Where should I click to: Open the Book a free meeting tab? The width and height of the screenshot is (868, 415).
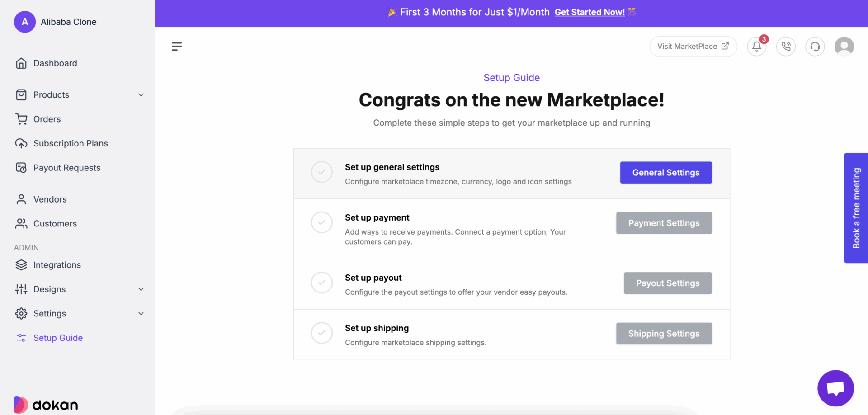click(x=856, y=208)
